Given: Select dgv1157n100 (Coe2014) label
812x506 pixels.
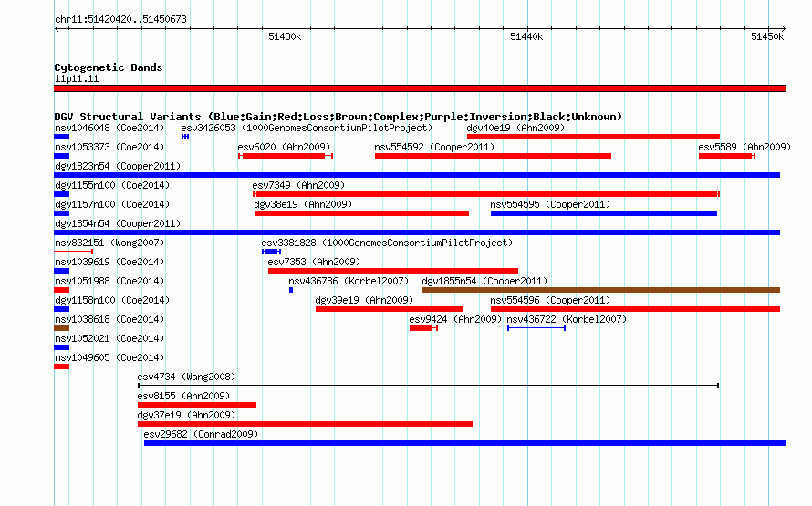Looking at the screenshot, I should click(112, 204).
